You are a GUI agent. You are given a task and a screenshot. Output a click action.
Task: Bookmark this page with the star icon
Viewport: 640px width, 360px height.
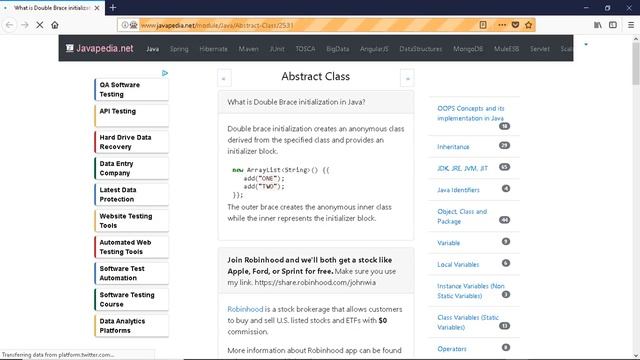[529, 25]
